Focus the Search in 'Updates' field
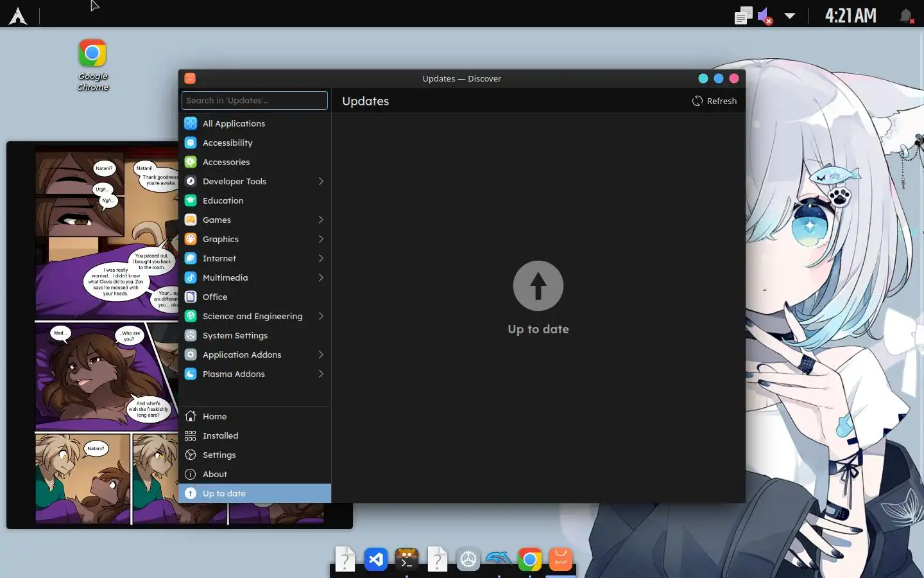 [x=255, y=100]
